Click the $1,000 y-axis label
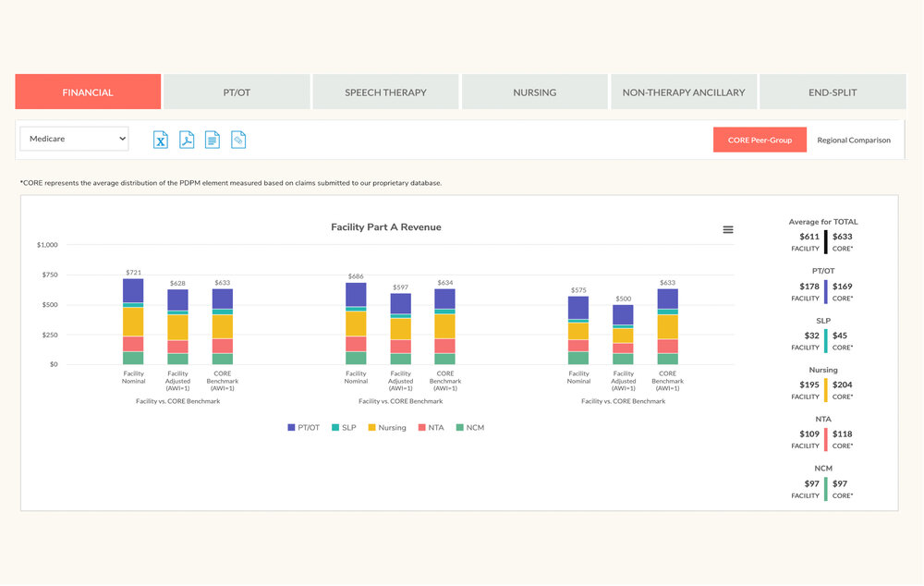 click(47, 245)
